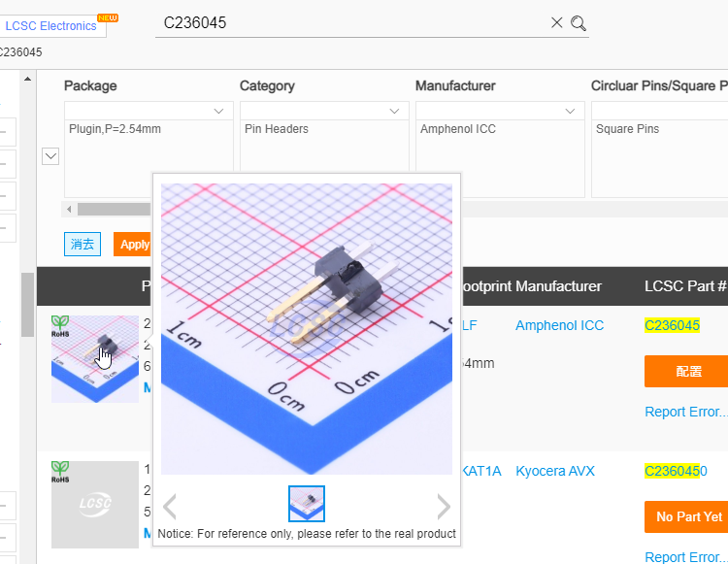Select the small preview thumbnail in popup

coord(307,504)
